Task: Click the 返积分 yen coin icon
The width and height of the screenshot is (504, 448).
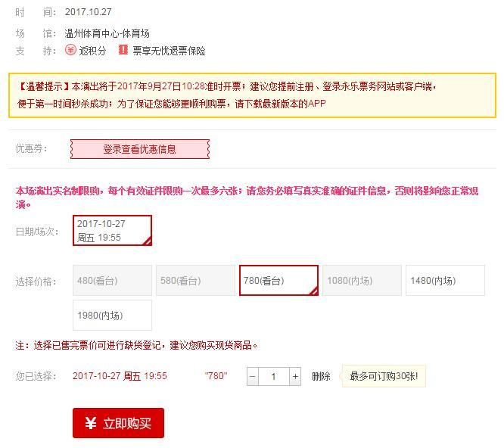Action: pos(70,50)
